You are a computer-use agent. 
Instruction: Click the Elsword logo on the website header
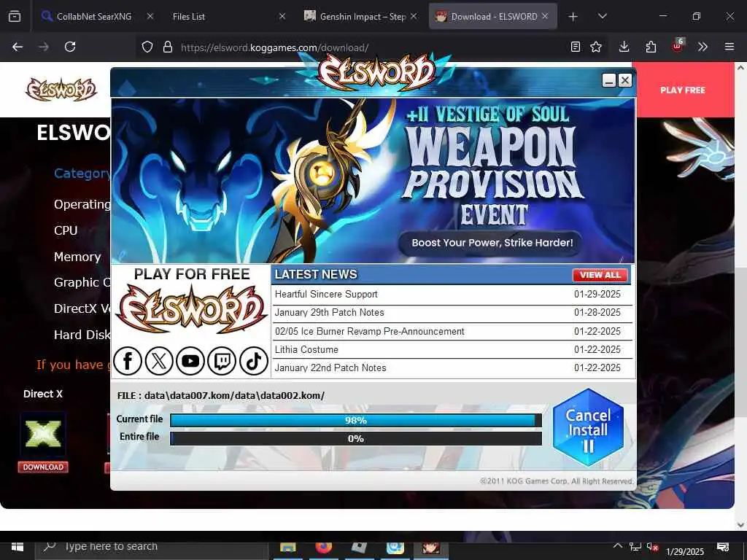[x=61, y=89]
